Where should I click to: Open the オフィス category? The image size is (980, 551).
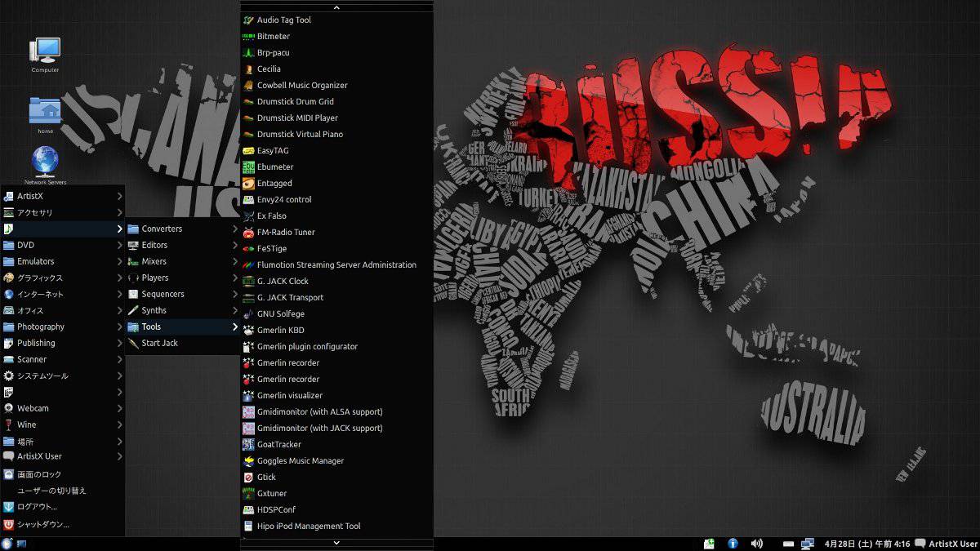point(63,310)
